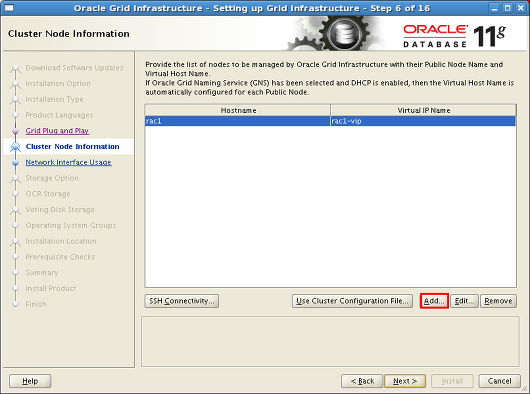Go Back to previous step
This screenshot has height=394, width=530.
pyautogui.click(x=362, y=381)
